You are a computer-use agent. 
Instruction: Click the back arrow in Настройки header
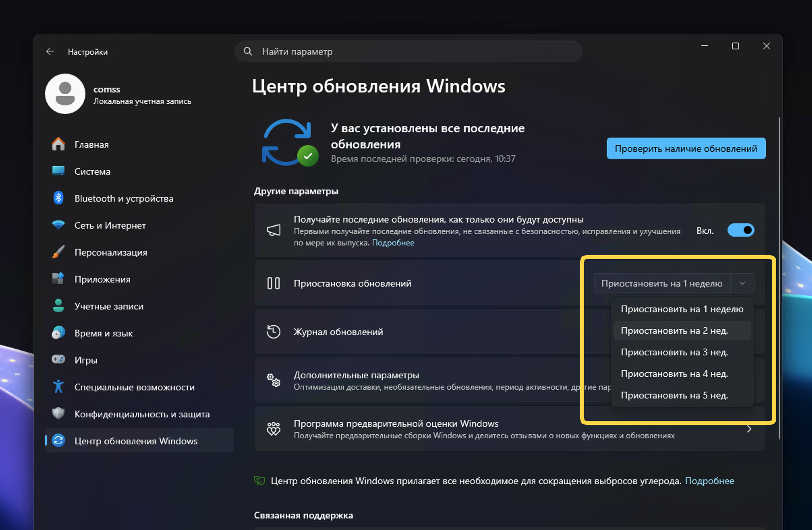point(50,52)
